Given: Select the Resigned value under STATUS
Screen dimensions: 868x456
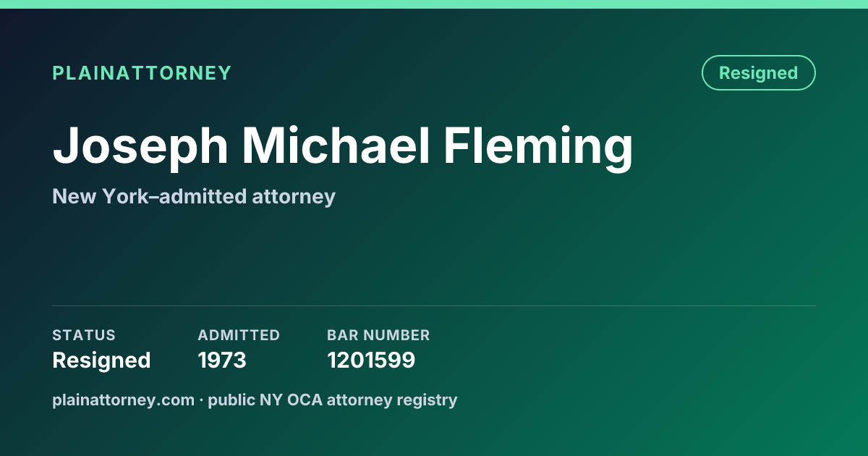Looking at the screenshot, I should [101, 360].
